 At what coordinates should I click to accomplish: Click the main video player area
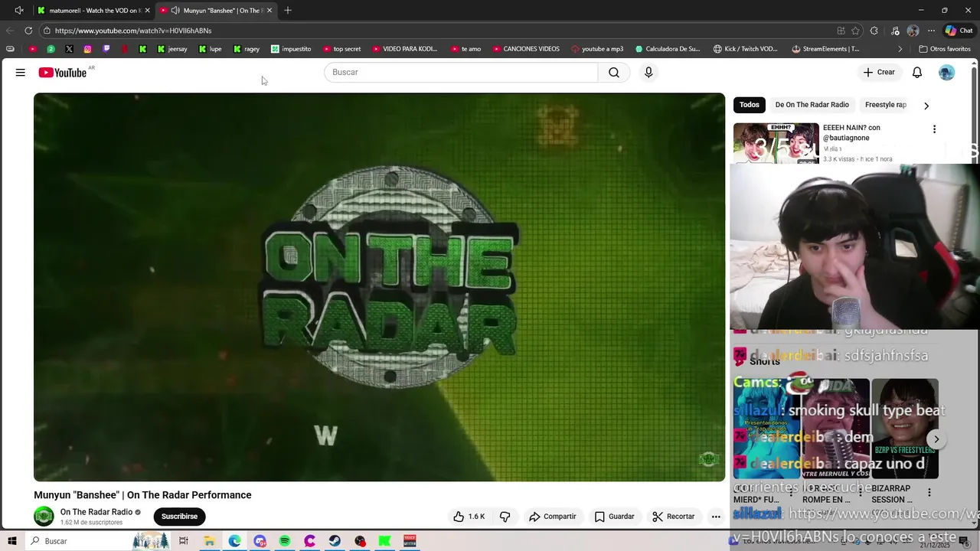point(379,287)
